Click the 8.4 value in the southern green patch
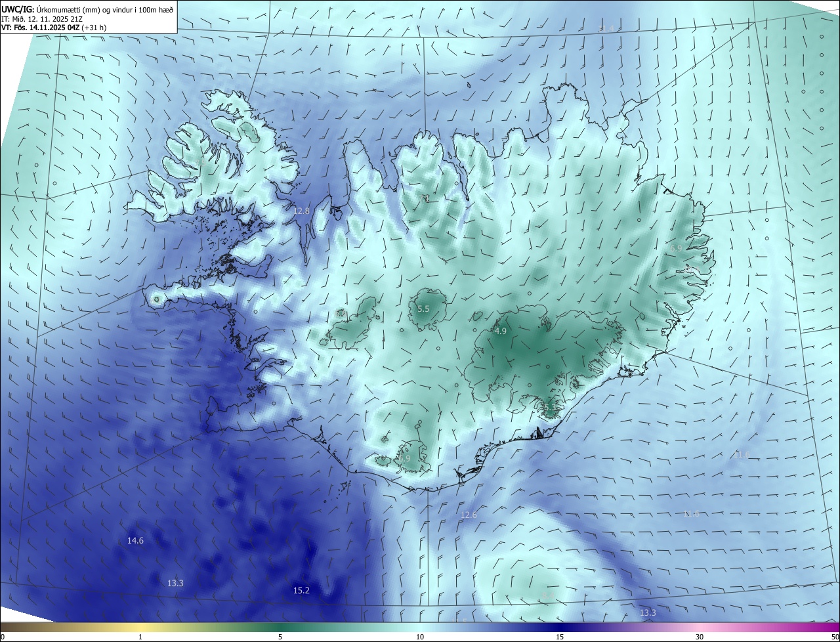The height and width of the screenshot is (642, 840). (x=548, y=595)
